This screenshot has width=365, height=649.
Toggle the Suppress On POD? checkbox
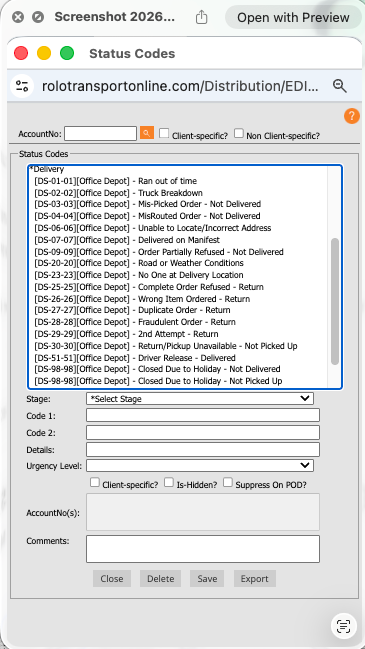pyautogui.click(x=228, y=483)
